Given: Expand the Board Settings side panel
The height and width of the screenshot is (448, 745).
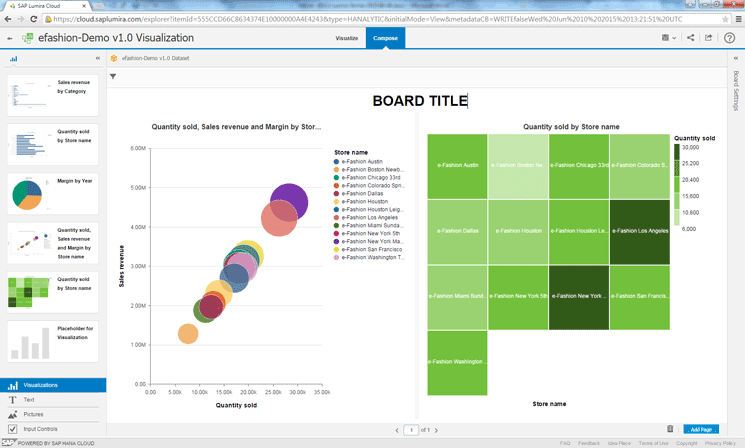Looking at the screenshot, I should (736, 90).
